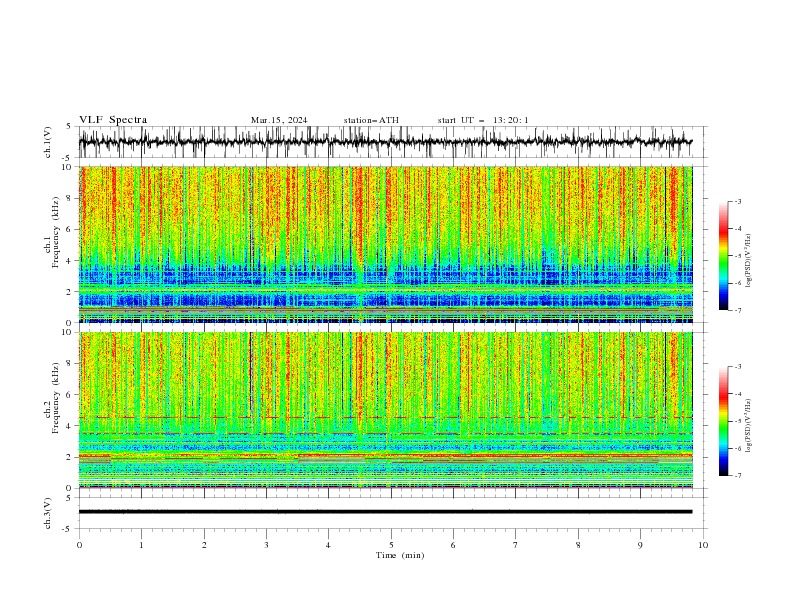
Task: Click the ch.2 PSD color bar
Action: (x=724, y=421)
